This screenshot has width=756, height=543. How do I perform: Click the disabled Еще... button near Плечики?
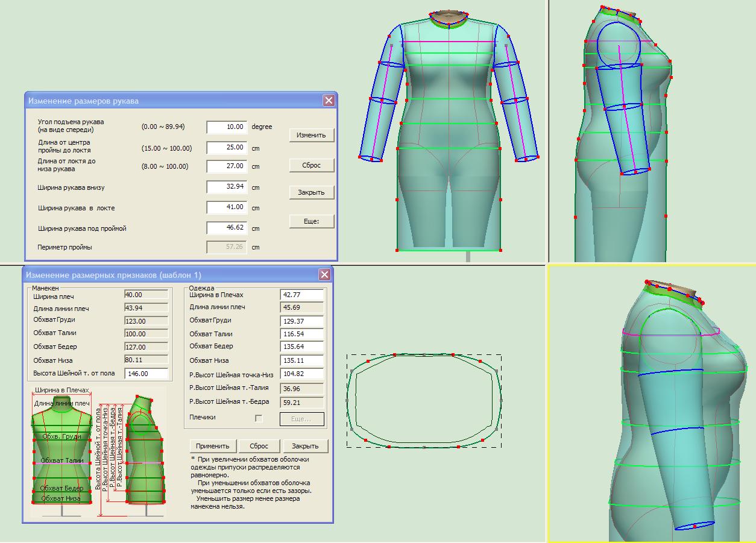pos(301,419)
